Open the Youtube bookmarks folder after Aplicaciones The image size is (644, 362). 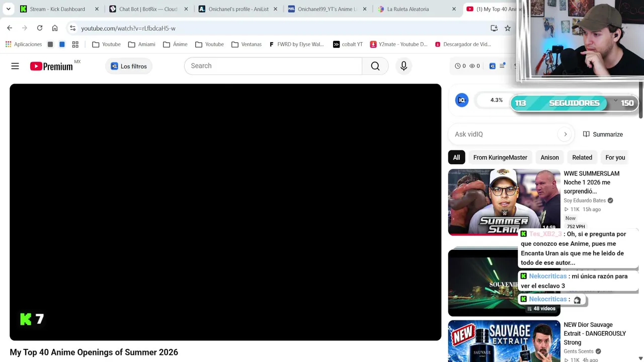[x=106, y=44]
